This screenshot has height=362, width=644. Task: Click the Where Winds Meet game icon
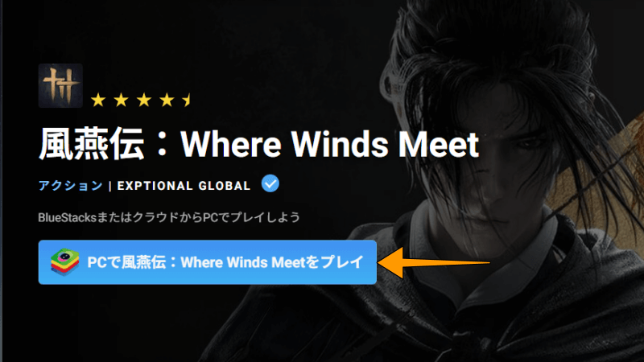60,85
